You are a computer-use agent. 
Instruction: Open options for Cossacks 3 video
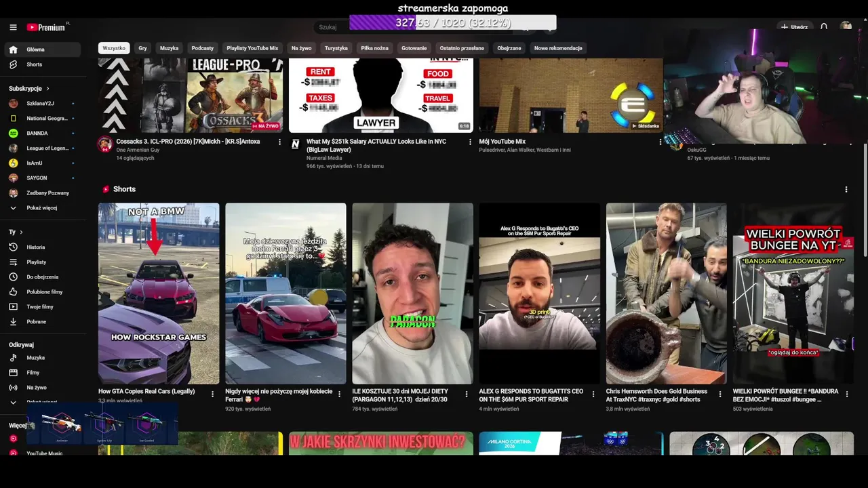pyautogui.click(x=279, y=142)
